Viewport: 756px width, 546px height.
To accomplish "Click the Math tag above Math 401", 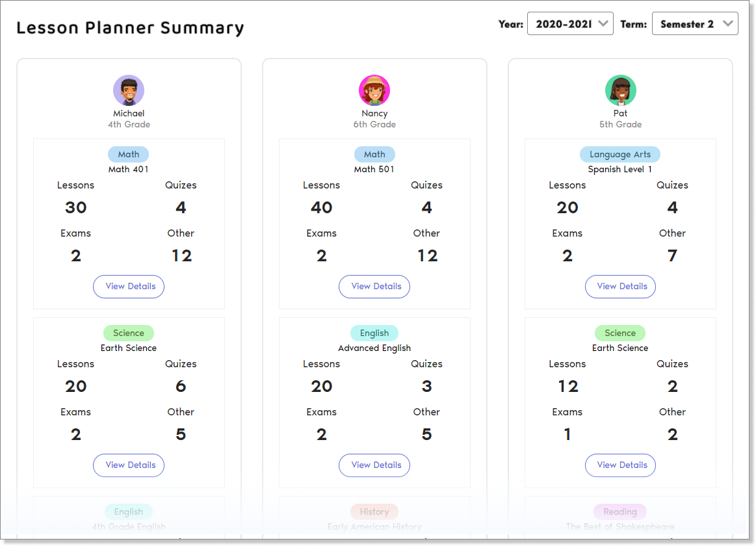I will [128, 154].
